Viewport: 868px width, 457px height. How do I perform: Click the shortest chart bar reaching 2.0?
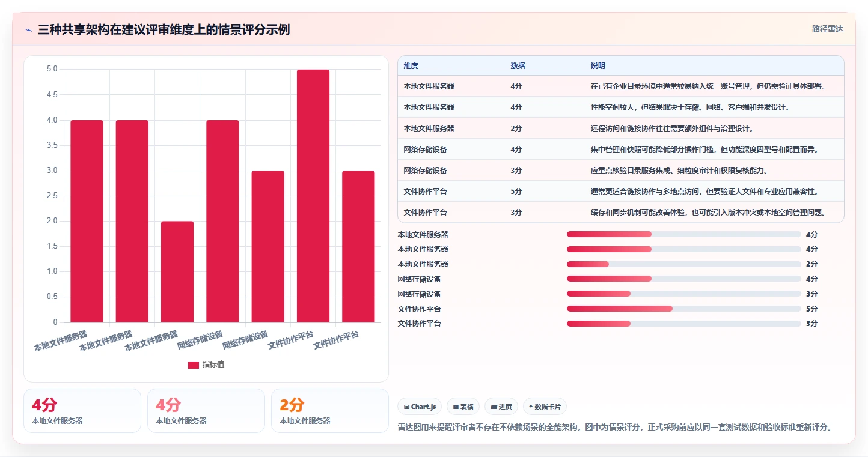[x=177, y=272]
